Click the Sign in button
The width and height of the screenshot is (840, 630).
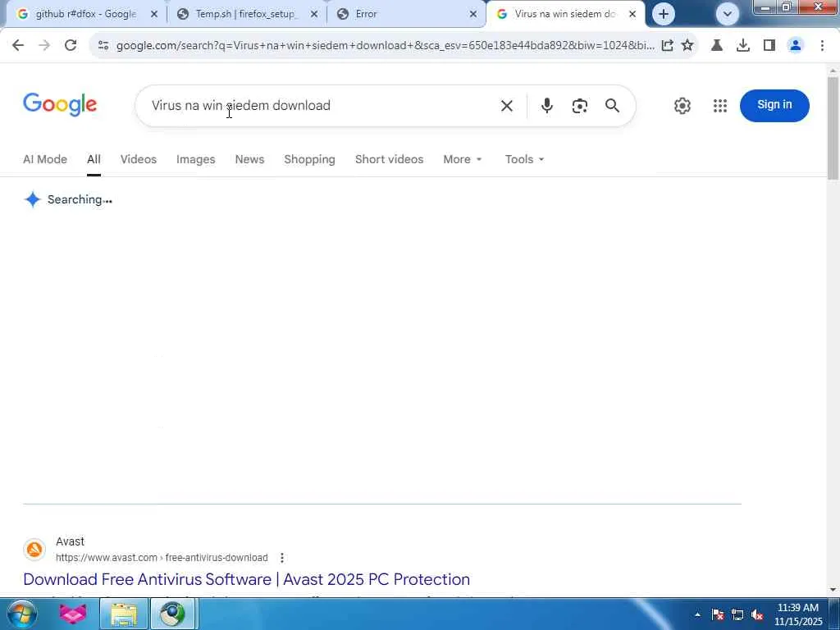click(x=774, y=105)
